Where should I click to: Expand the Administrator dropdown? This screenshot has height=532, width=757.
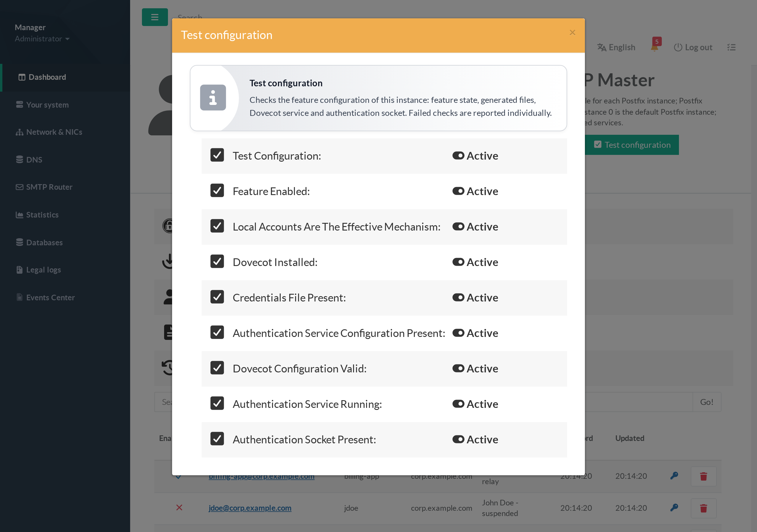click(42, 38)
